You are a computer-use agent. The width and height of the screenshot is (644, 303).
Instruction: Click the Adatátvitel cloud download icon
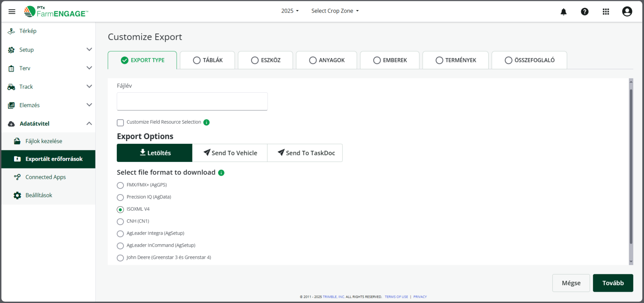[x=11, y=124]
